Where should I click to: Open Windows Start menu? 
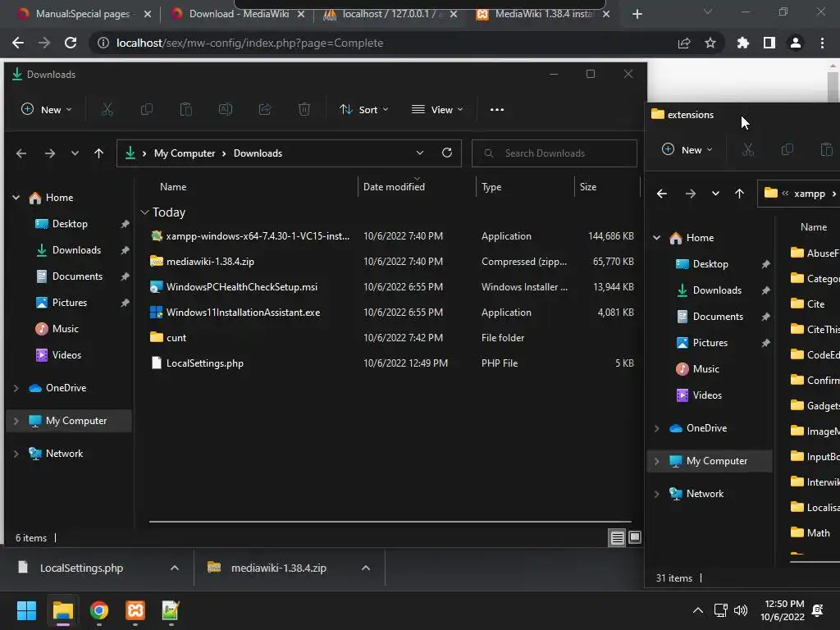point(26,610)
